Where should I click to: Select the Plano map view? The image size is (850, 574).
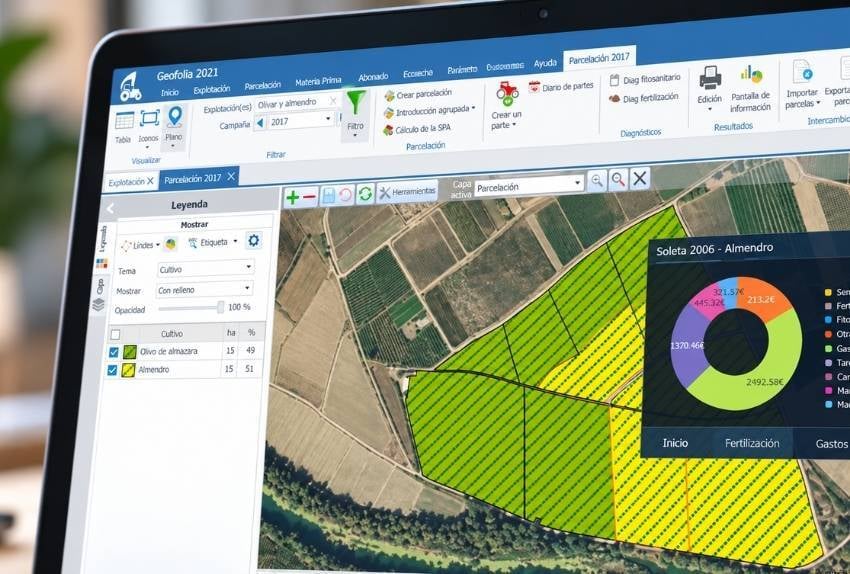coord(175,124)
